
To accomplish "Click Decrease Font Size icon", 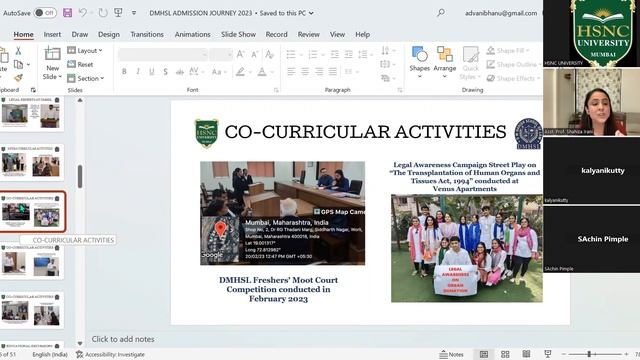I will click(255, 54).
